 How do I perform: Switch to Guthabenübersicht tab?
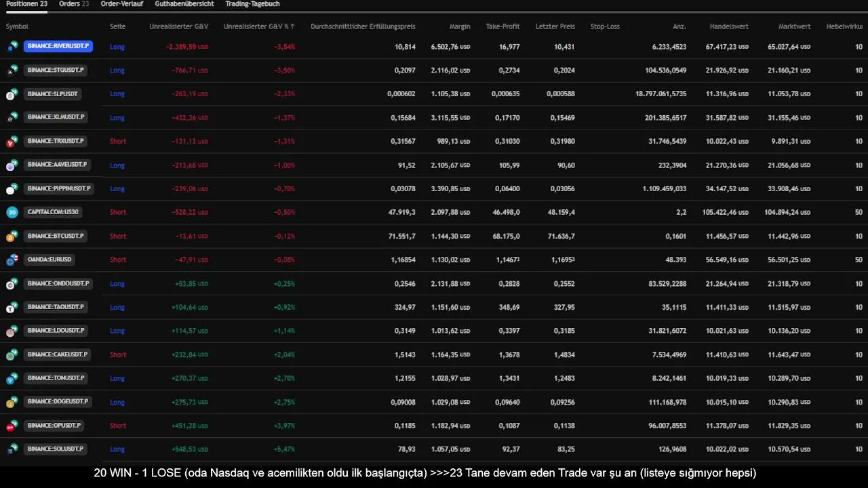click(x=184, y=4)
